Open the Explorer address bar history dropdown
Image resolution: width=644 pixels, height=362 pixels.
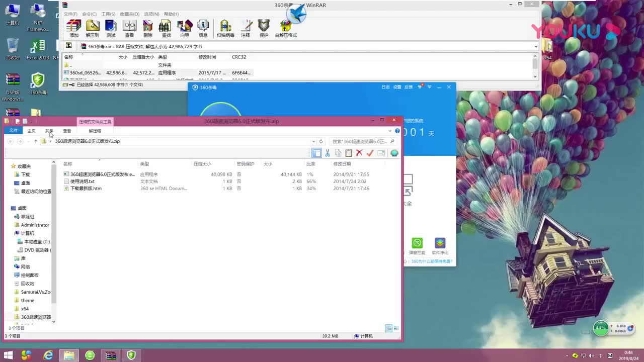tap(314, 141)
